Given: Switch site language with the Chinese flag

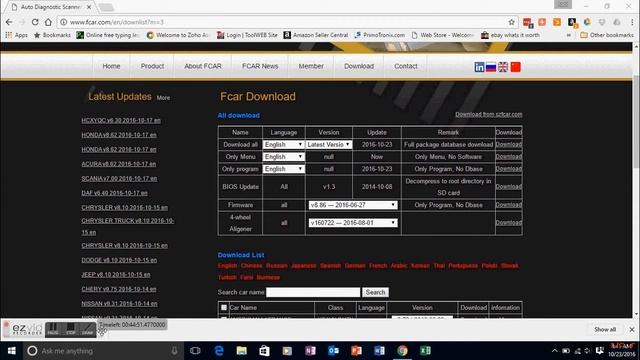Looking at the screenshot, I should pyautogui.click(x=516, y=67).
